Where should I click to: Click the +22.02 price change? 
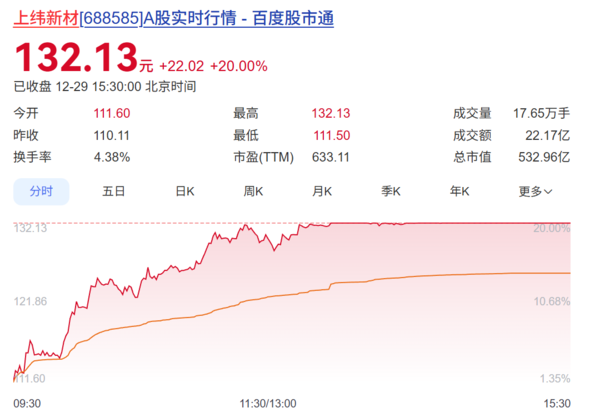pos(181,66)
